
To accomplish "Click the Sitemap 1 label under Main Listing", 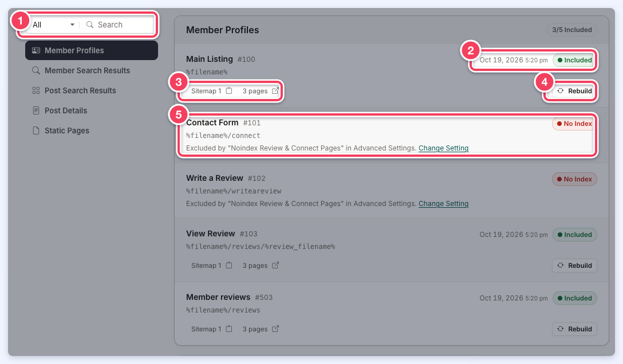I will tap(206, 91).
